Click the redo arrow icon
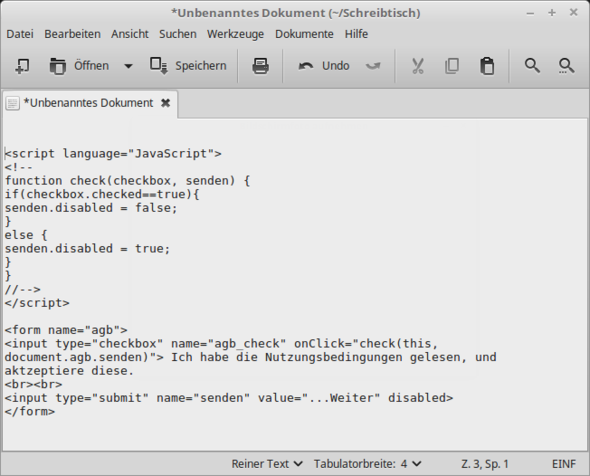Screen dimensions: 590x476 click(x=373, y=66)
